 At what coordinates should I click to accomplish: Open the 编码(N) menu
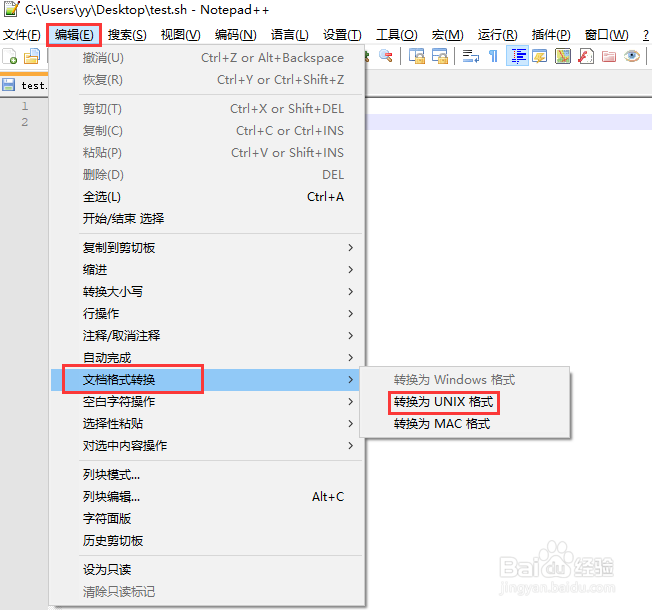235,35
